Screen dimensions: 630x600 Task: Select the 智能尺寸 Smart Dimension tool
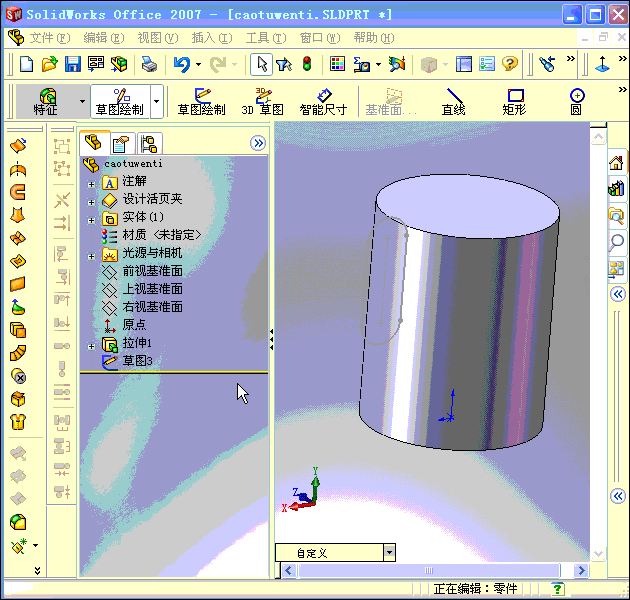point(323,102)
